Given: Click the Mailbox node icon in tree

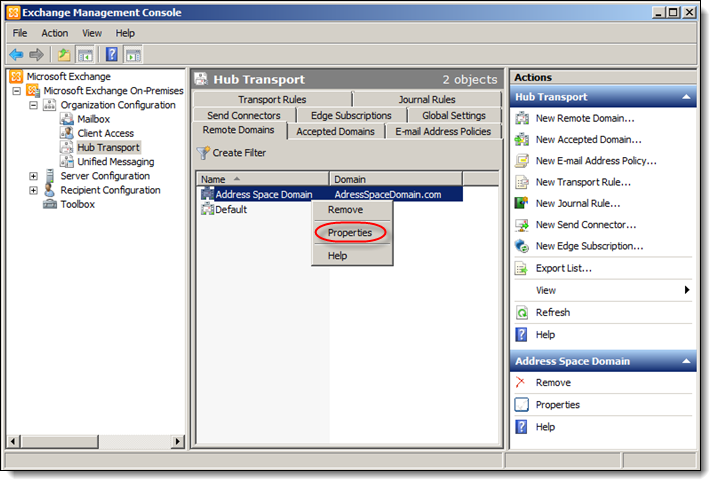Looking at the screenshot, I should [x=67, y=119].
